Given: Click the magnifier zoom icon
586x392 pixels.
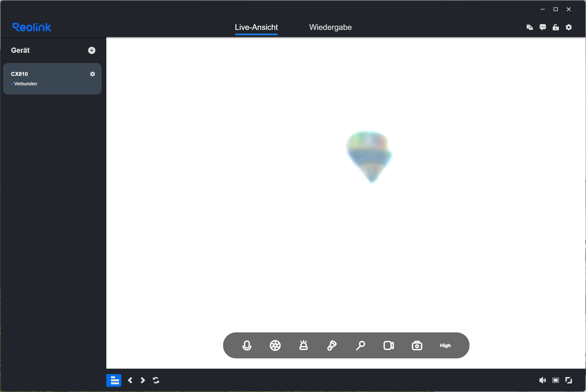Looking at the screenshot, I should pyautogui.click(x=360, y=345).
